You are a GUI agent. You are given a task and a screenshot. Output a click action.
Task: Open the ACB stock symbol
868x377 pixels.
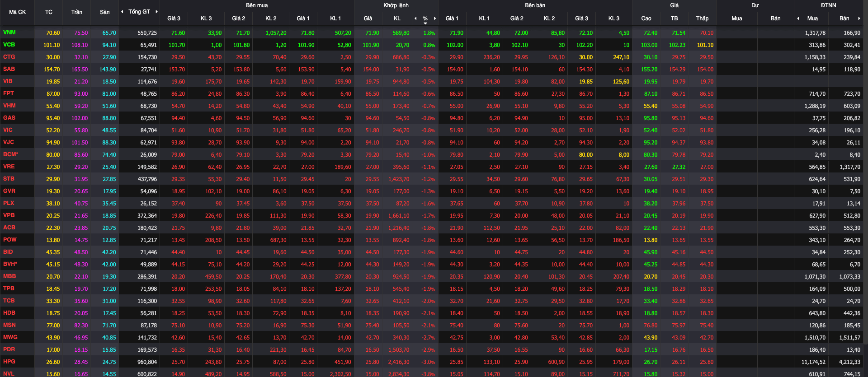pos(9,228)
